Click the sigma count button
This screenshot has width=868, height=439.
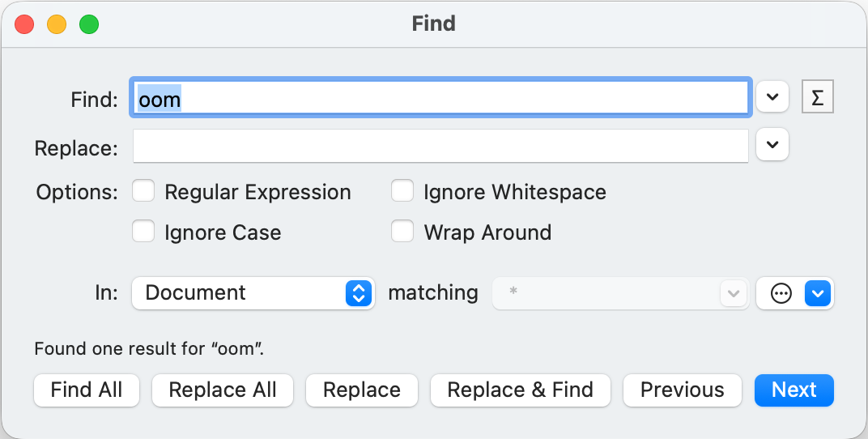pyautogui.click(x=817, y=98)
